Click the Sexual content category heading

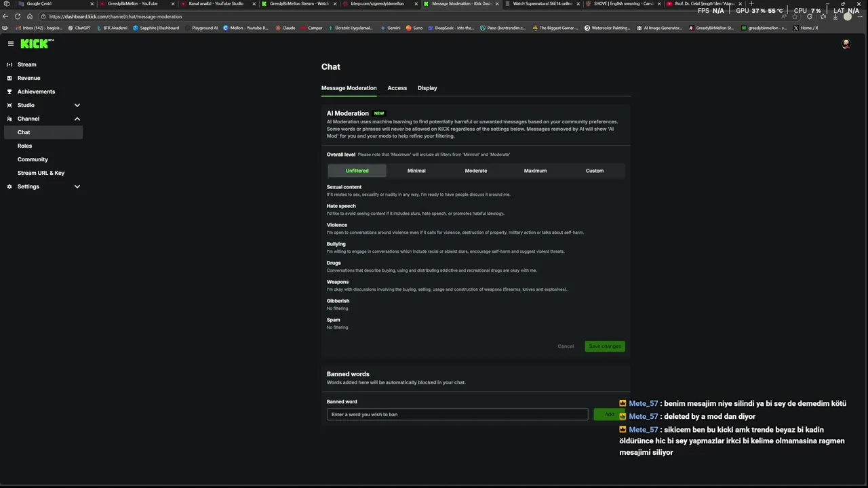344,187
